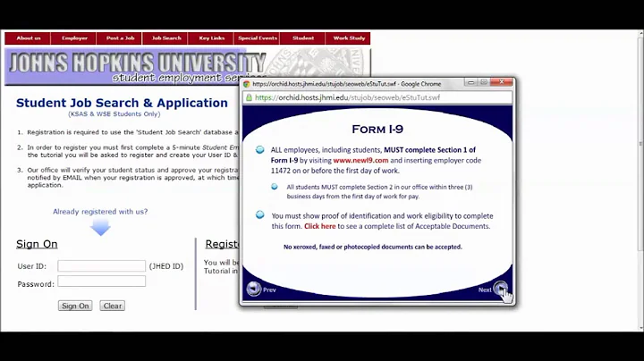644x361 pixels.
Task: Click the Clear button
Action: click(112, 306)
